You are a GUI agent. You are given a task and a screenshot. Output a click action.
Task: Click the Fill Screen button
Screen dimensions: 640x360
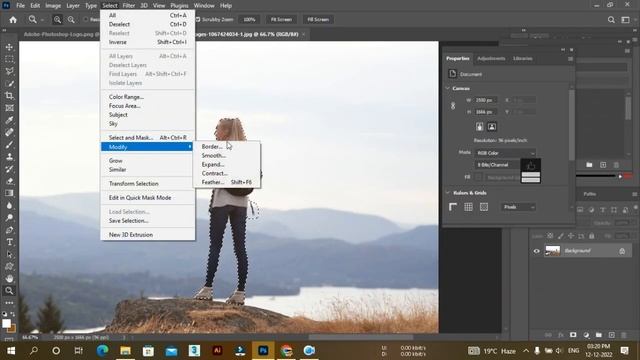318,20
